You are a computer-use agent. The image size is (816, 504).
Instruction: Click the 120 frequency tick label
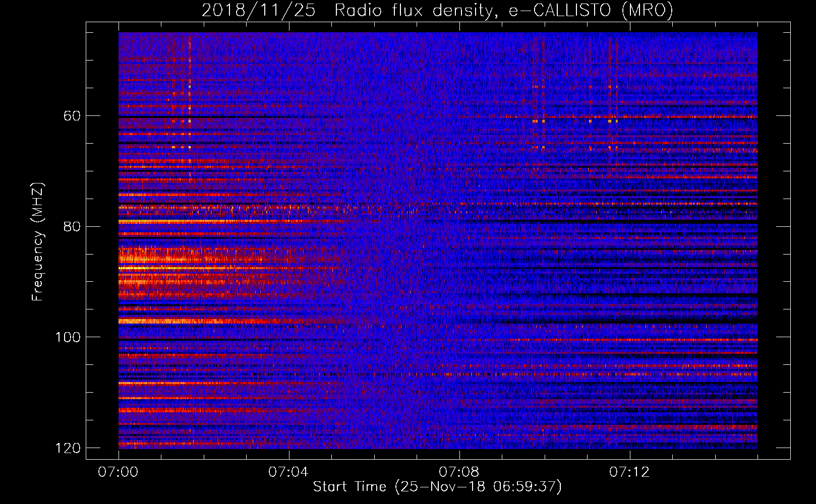[x=68, y=448]
